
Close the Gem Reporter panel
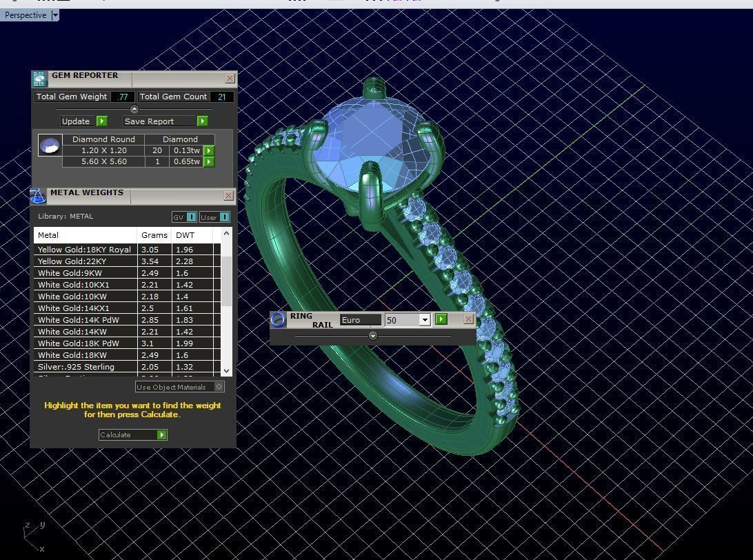tap(230, 79)
